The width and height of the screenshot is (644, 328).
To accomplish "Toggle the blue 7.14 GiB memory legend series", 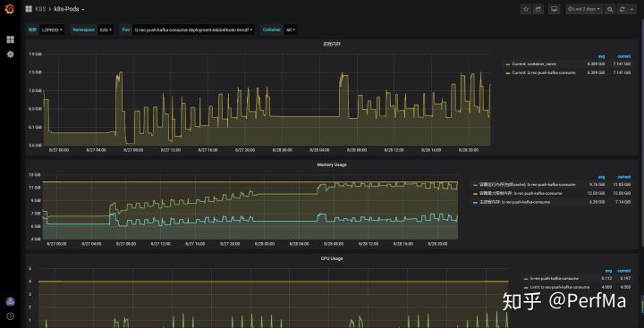I will [515, 202].
